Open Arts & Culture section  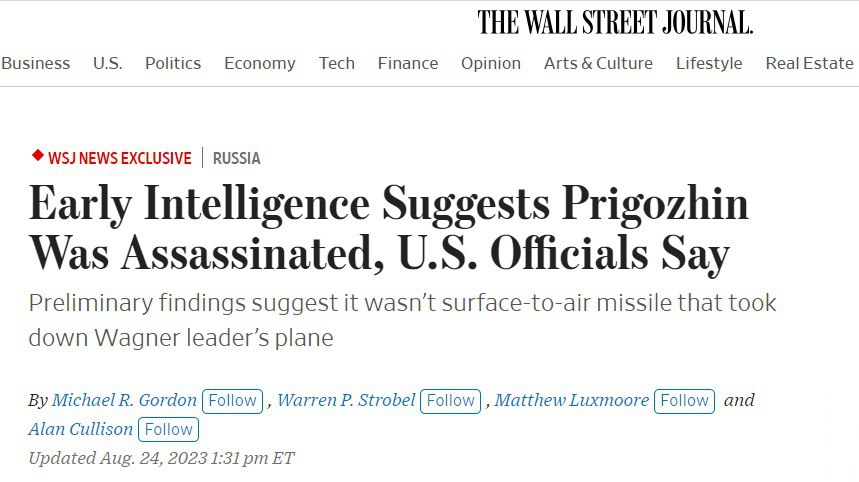tap(598, 63)
